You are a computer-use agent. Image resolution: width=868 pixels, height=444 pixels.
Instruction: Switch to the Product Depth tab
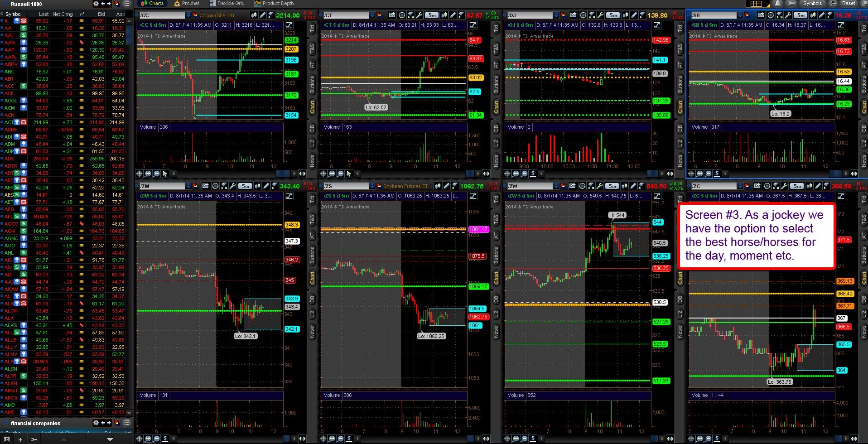pyautogui.click(x=274, y=3)
